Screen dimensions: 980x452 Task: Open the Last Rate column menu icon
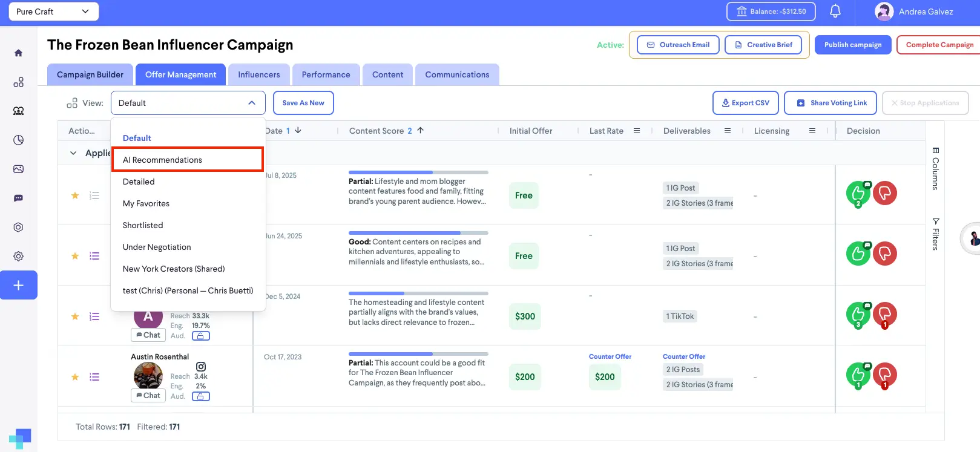[x=637, y=131]
